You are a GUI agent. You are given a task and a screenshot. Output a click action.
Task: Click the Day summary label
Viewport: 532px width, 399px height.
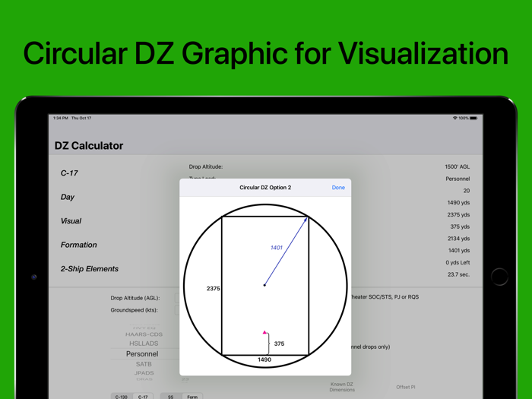[x=67, y=197]
